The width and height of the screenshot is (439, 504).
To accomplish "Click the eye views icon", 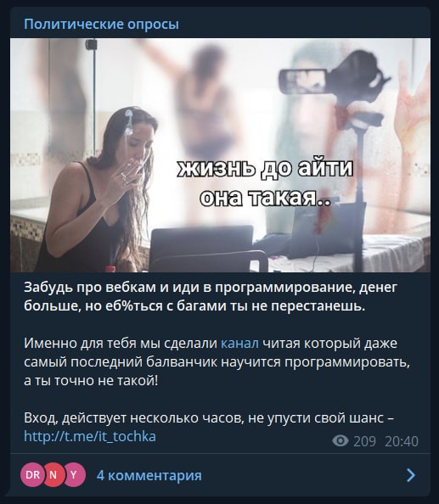I will click(x=341, y=440).
